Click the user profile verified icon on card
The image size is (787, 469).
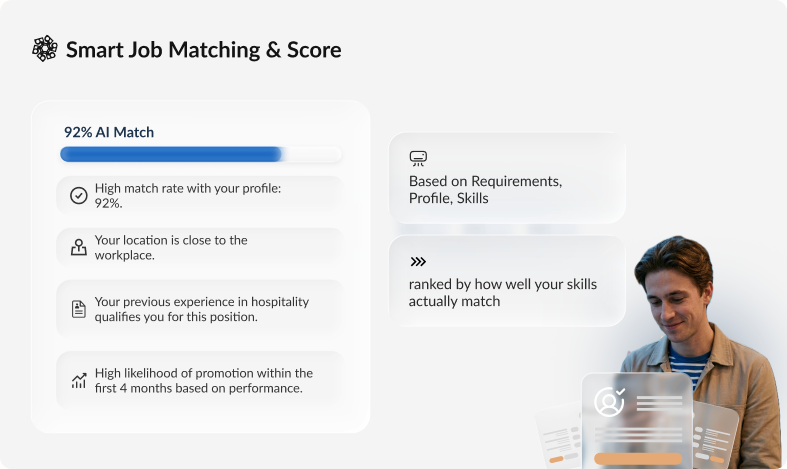(x=609, y=402)
